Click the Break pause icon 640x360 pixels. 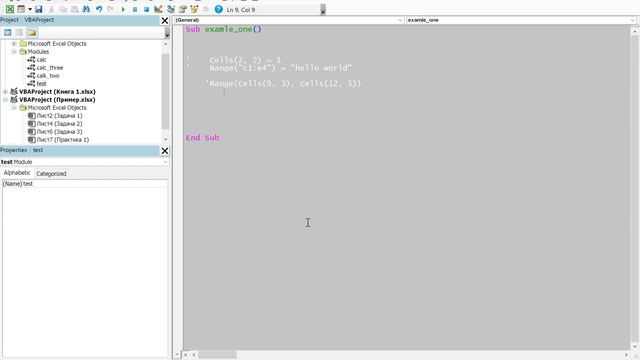point(135,9)
